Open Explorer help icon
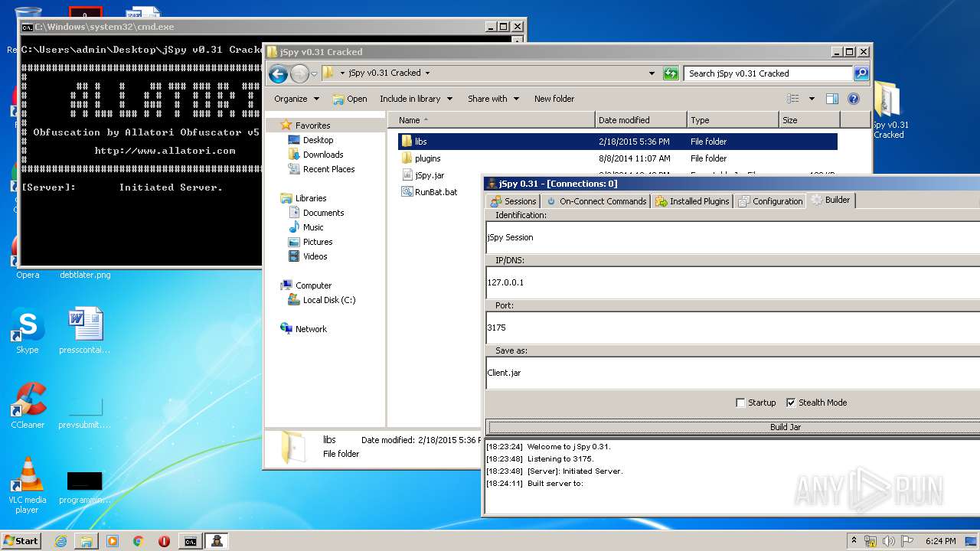 854,99
